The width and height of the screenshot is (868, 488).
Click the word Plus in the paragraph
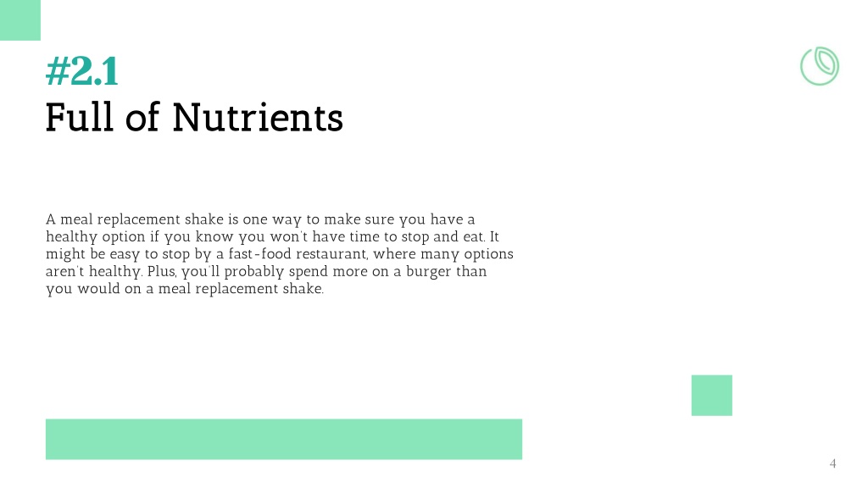click(162, 272)
